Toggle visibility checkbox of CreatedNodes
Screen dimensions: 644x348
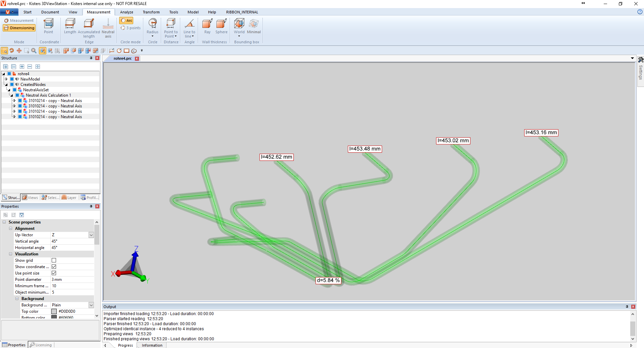click(12, 85)
